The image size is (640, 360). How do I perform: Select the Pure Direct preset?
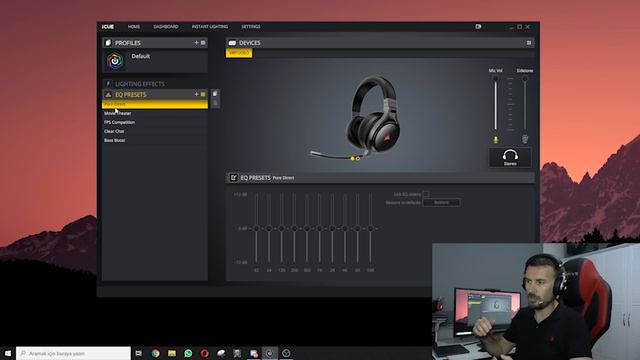[155, 104]
